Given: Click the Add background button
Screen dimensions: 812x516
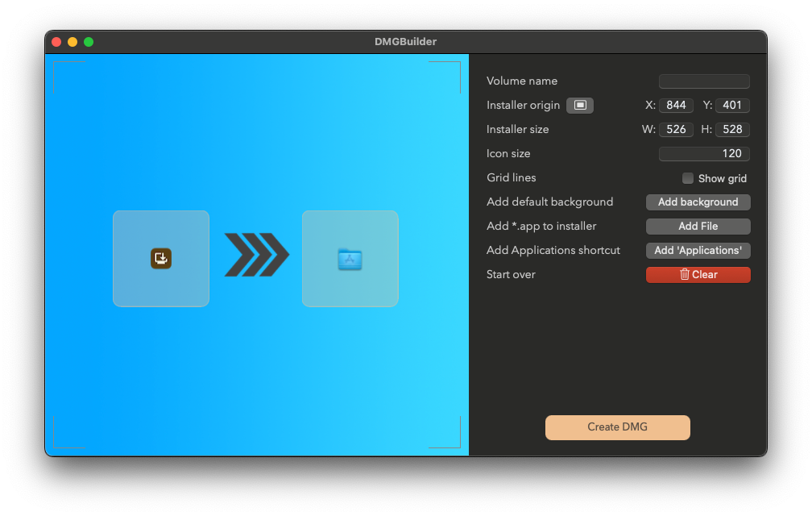Looking at the screenshot, I should point(698,202).
